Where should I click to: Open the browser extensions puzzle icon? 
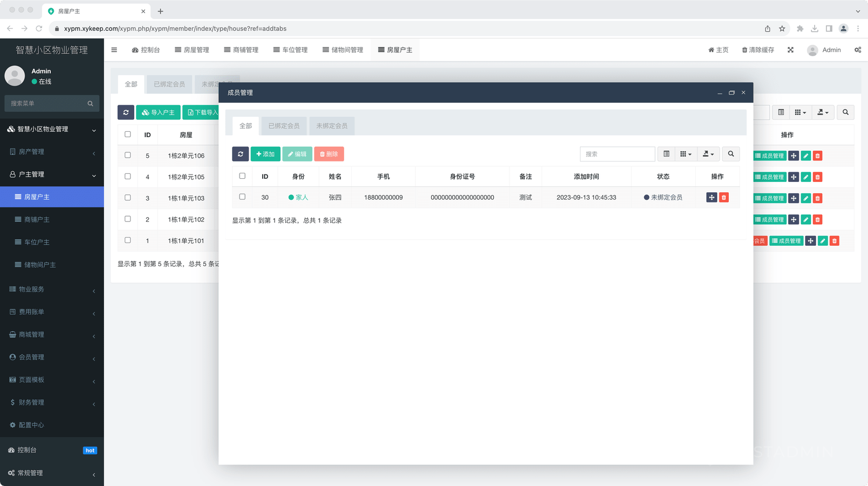click(800, 29)
